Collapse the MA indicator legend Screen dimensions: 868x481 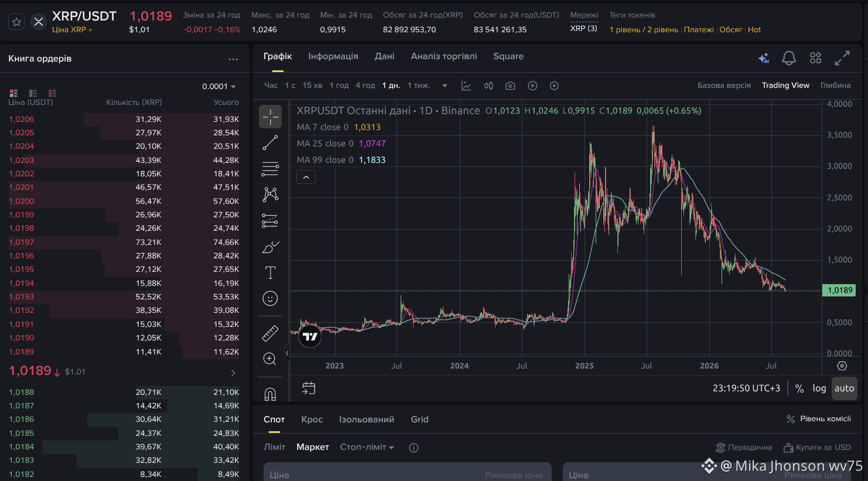[306, 177]
